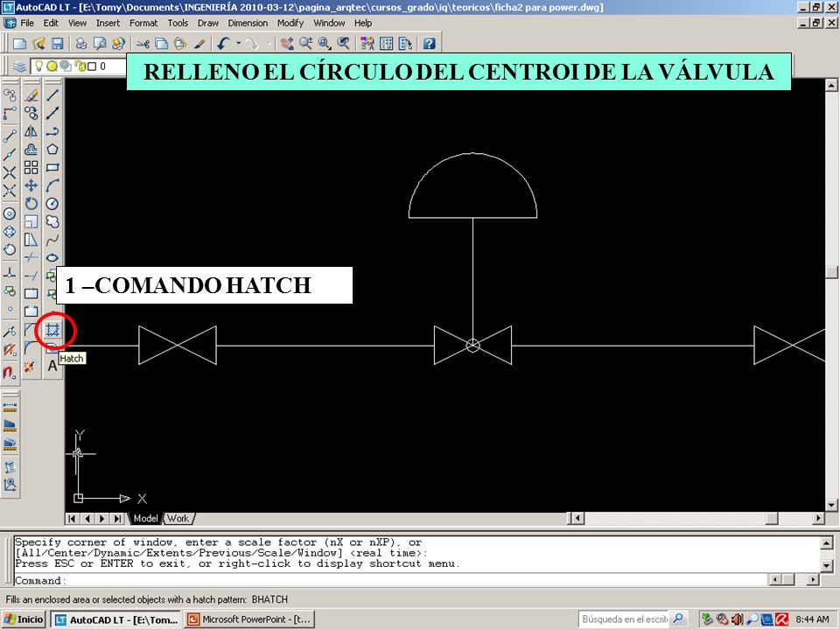
Task: Click the vertical scrollbar down arrow
Action: (x=831, y=505)
